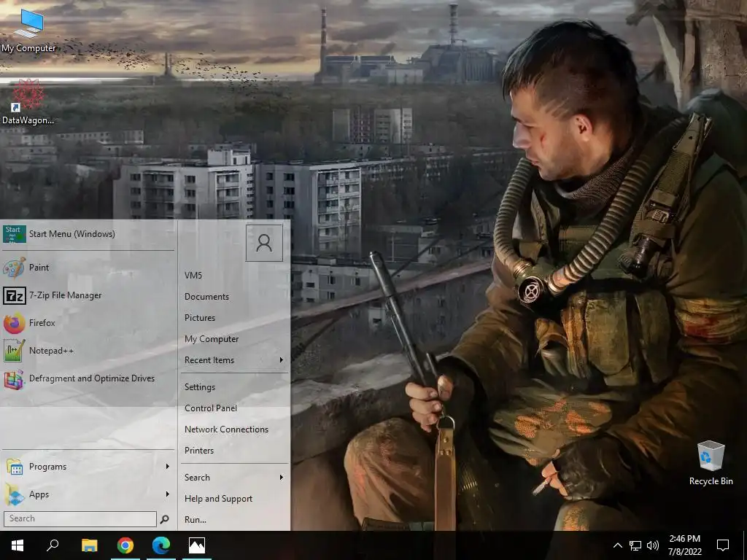Click the network tray icon
The width and height of the screenshot is (747, 560).
point(635,545)
